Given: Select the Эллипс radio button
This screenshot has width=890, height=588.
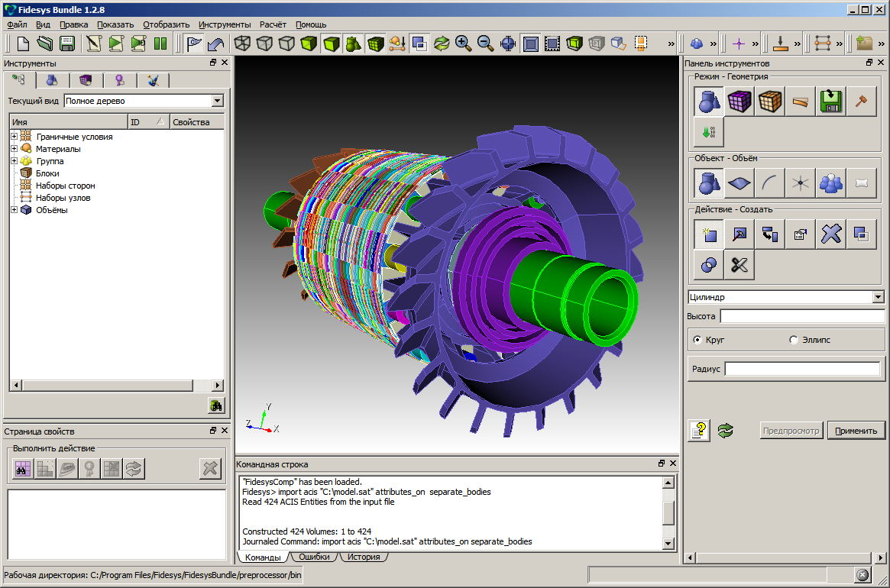Looking at the screenshot, I should tap(794, 340).
